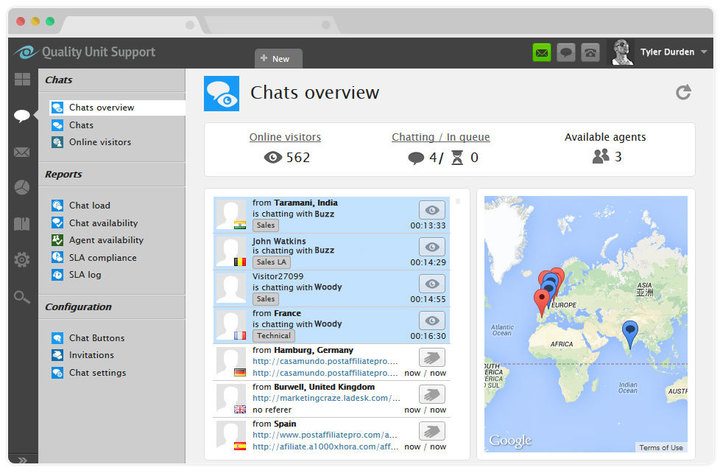Open the pie chart reports sidebar icon
The image size is (720, 473).
pyautogui.click(x=22, y=187)
